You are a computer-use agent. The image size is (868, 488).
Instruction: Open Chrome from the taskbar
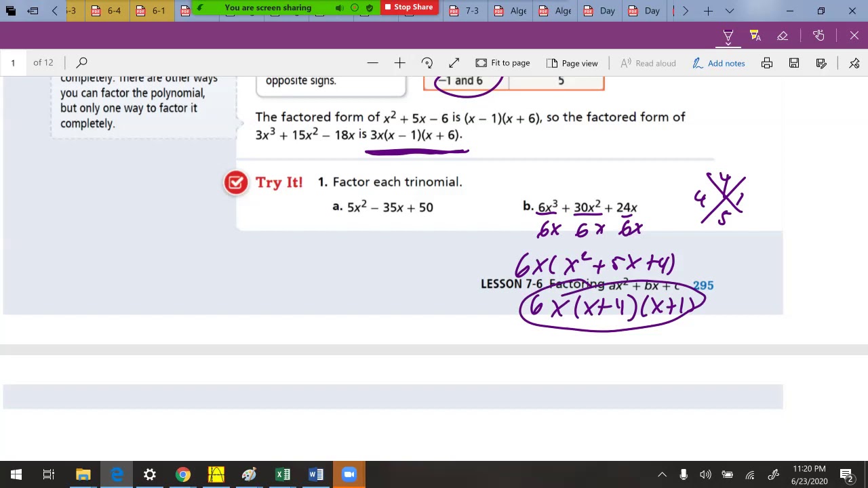(183, 474)
